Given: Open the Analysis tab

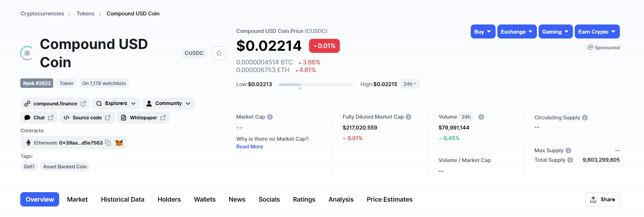Looking at the screenshot, I should pos(341,199).
